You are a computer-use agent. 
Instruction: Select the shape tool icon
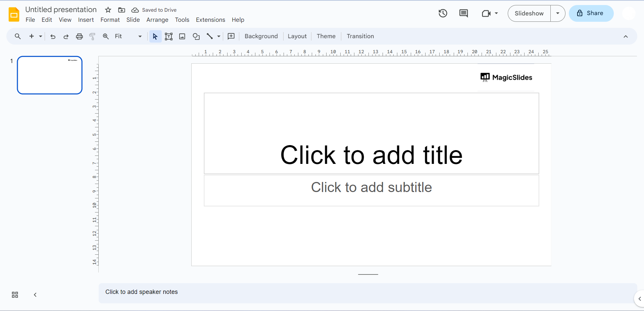pos(196,37)
